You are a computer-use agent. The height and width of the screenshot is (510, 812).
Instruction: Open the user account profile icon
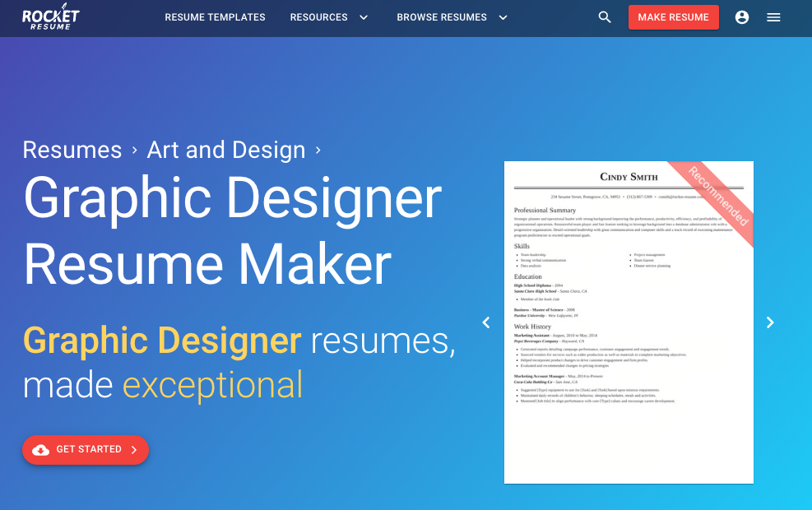pyautogui.click(x=741, y=17)
